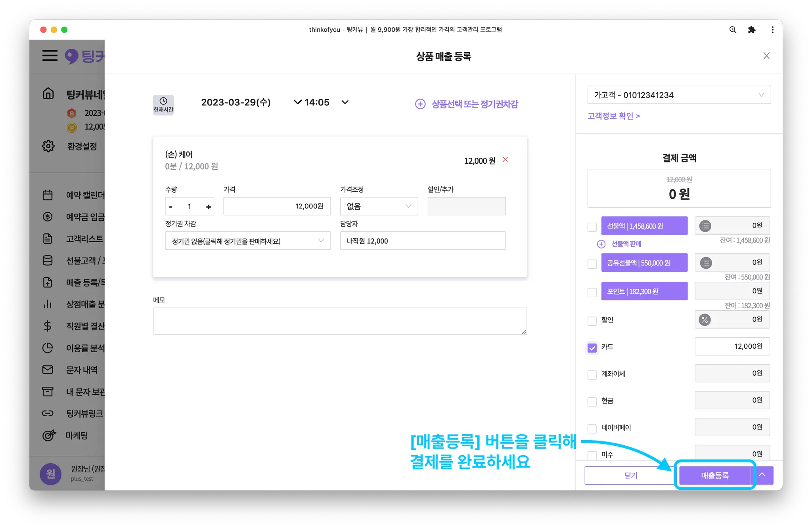Click the plus icon next to 선불액 판매
812x529 pixels.
click(x=601, y=244)
